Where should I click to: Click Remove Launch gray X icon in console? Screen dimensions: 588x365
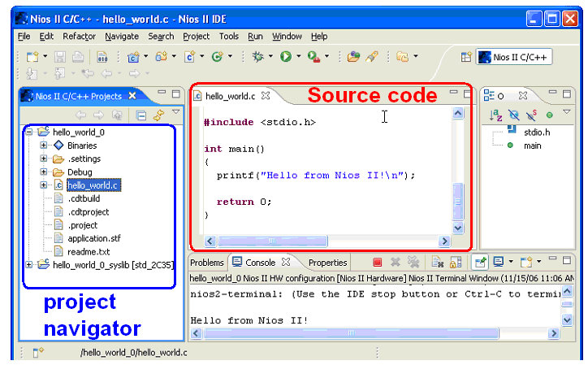tap(396, 262)
